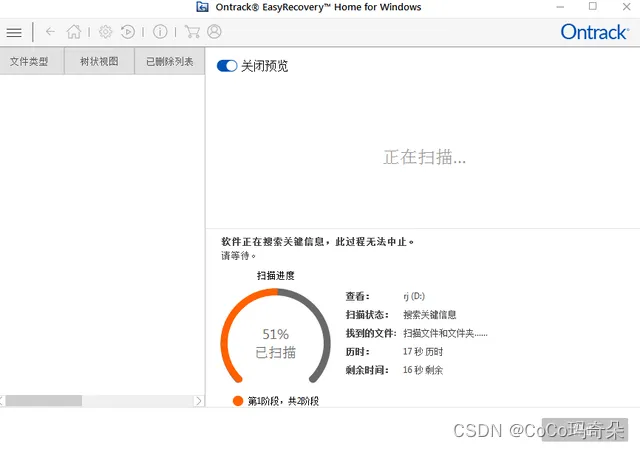The image size is (640, 449).
Task: Click the shopping cart buy icon
Action: 192,31
